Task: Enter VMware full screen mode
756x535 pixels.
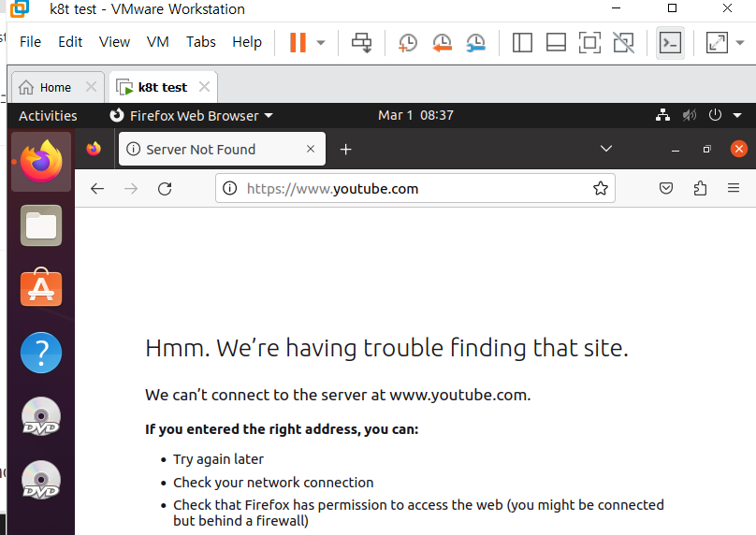Action: pyautogui.click(x=589, y=42)
